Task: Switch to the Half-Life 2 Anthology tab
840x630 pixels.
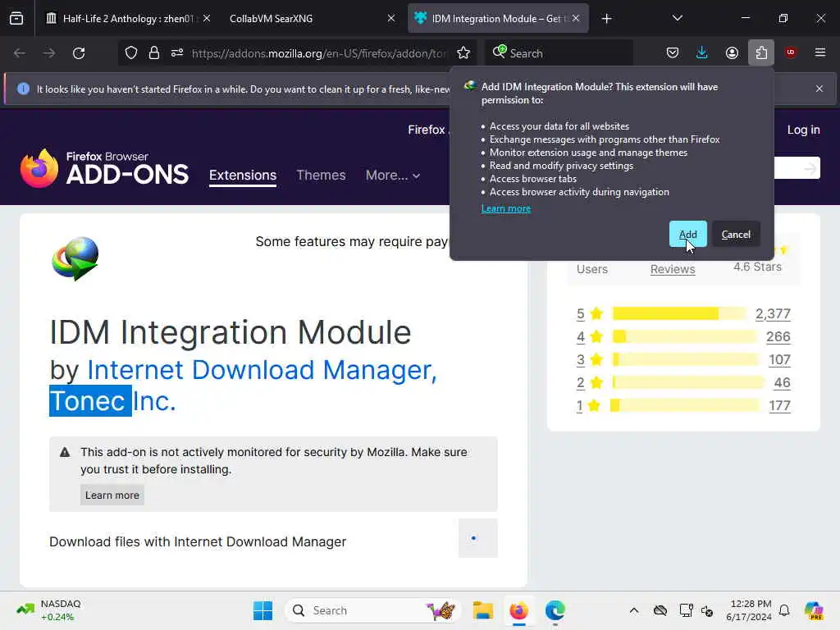Action: click(x=127, y=18)
